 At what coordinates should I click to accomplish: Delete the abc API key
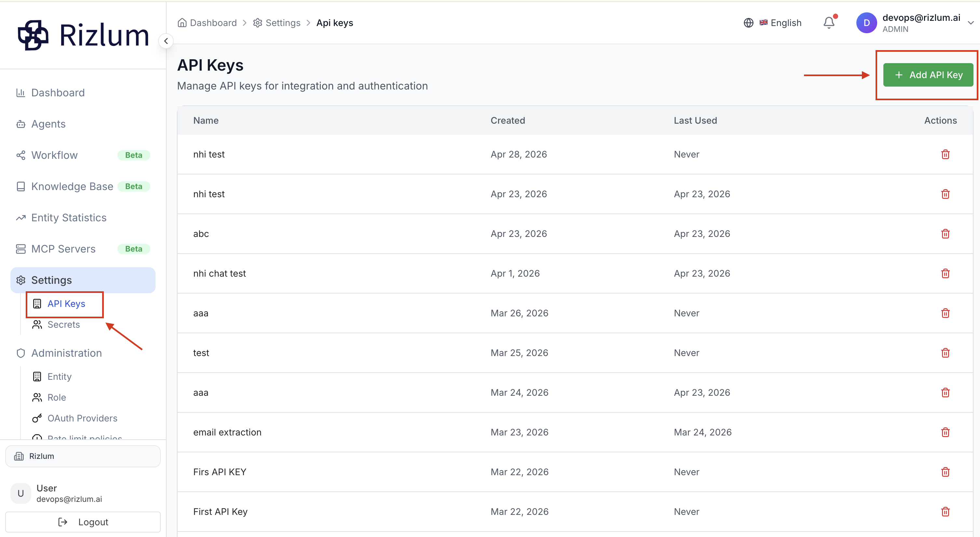tap(945, 234)
